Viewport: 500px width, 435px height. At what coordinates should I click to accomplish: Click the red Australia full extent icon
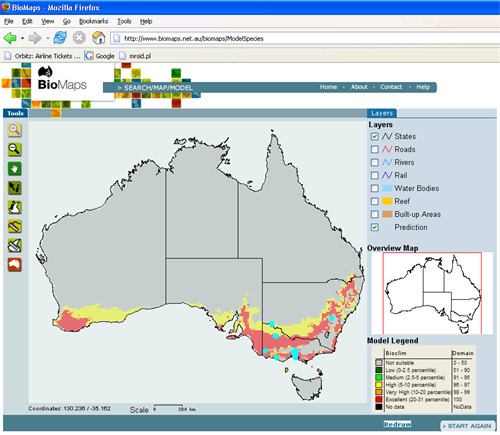(x=15, y=265)
